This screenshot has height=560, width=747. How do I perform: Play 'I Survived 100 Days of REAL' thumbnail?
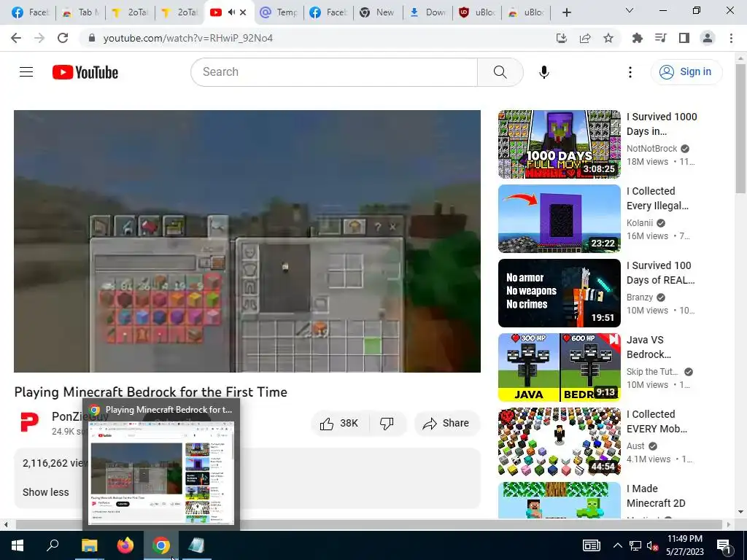pyautogui.click(x=560, y=293)
